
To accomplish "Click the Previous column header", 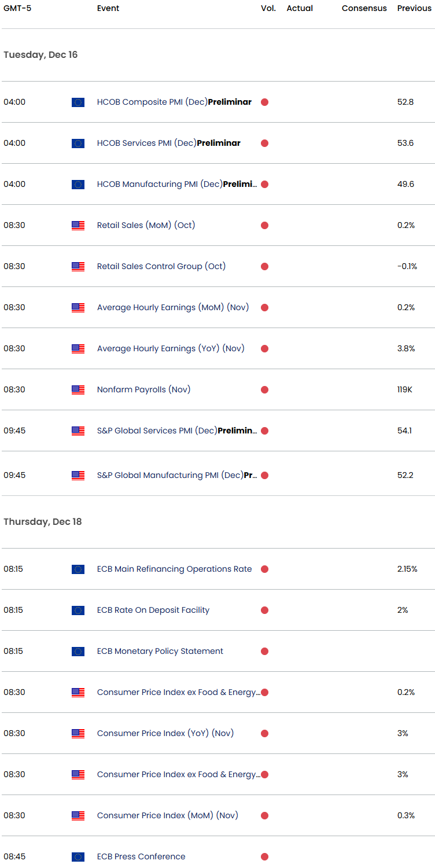I will (x=414, y=9).
